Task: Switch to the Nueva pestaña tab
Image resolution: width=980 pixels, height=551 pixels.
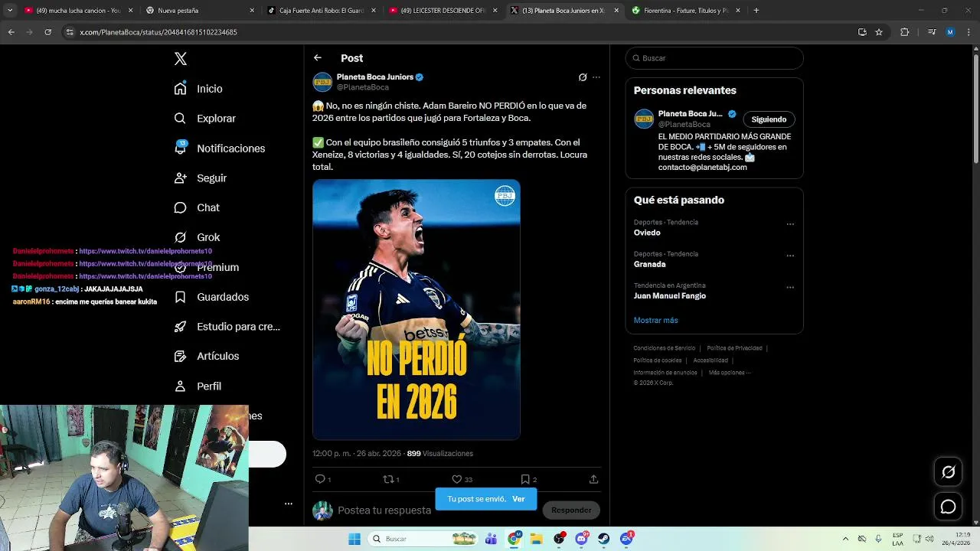Action: point(199,11)
